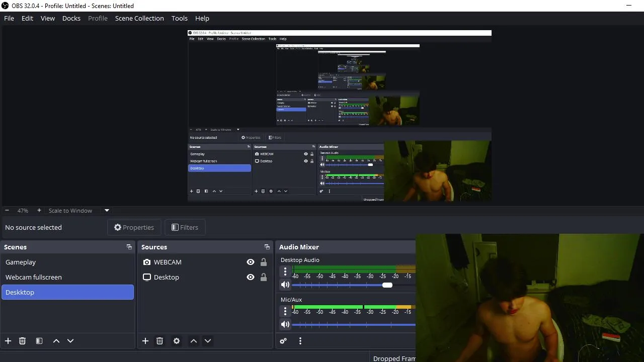Open Desktop Audio options menu
The image size is (644, 362).
[x=285, y=271]
